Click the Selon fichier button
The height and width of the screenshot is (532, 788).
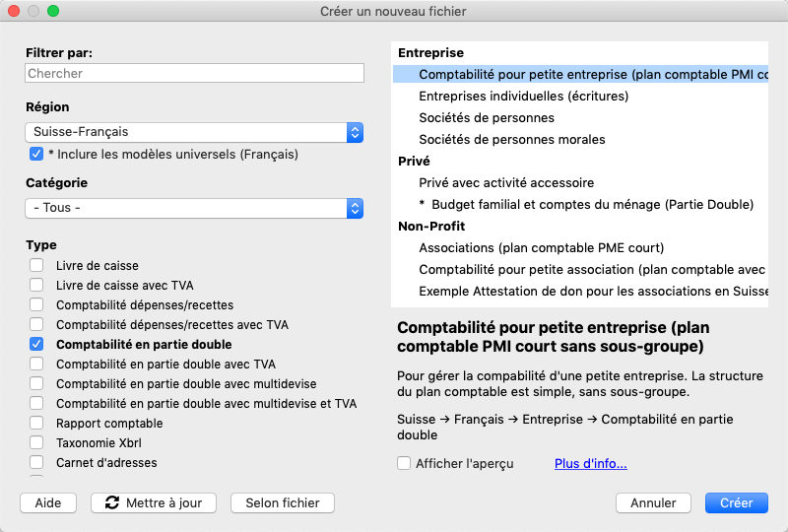coord(283,502)
